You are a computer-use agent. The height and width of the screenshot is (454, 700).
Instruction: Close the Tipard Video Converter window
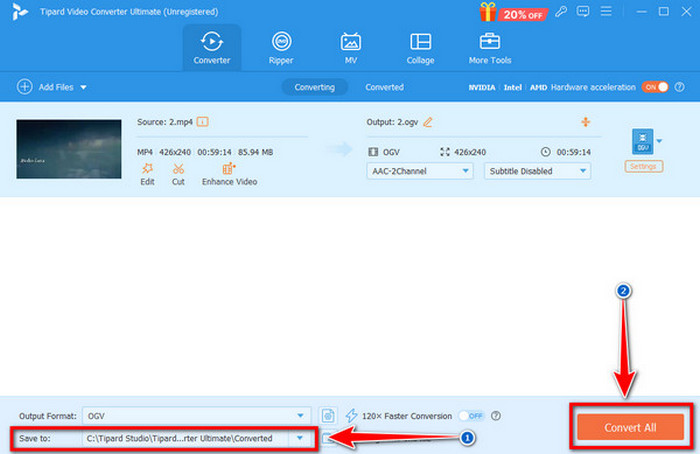point(686,12)
